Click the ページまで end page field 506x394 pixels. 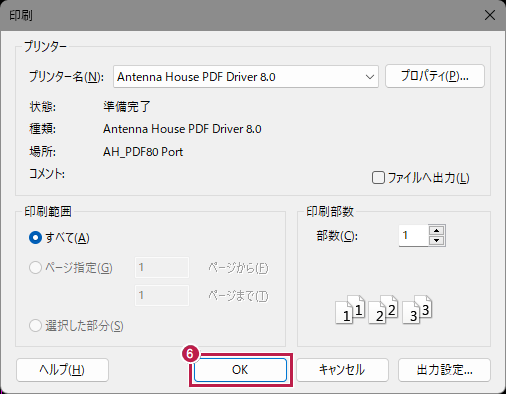(162, 295)
